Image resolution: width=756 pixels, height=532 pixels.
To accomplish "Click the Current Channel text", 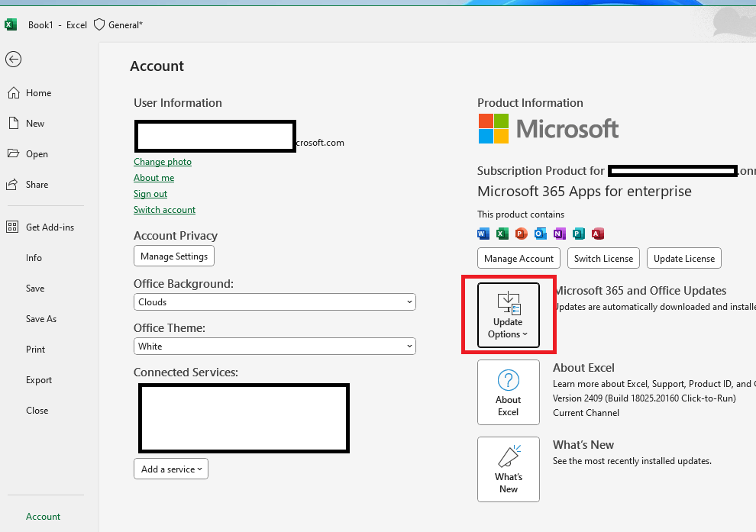I will pos(586,413).
